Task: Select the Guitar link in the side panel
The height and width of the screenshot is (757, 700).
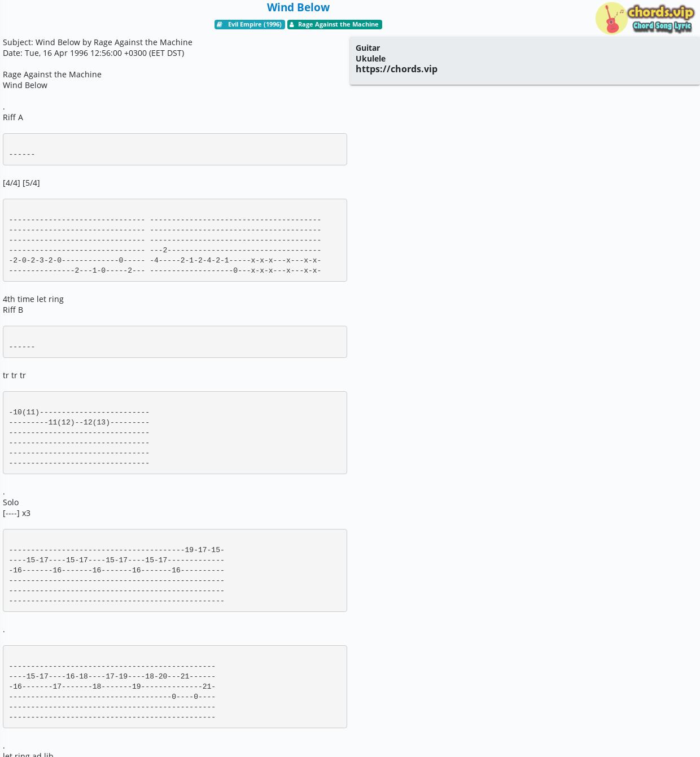Action: click(368, 48)
